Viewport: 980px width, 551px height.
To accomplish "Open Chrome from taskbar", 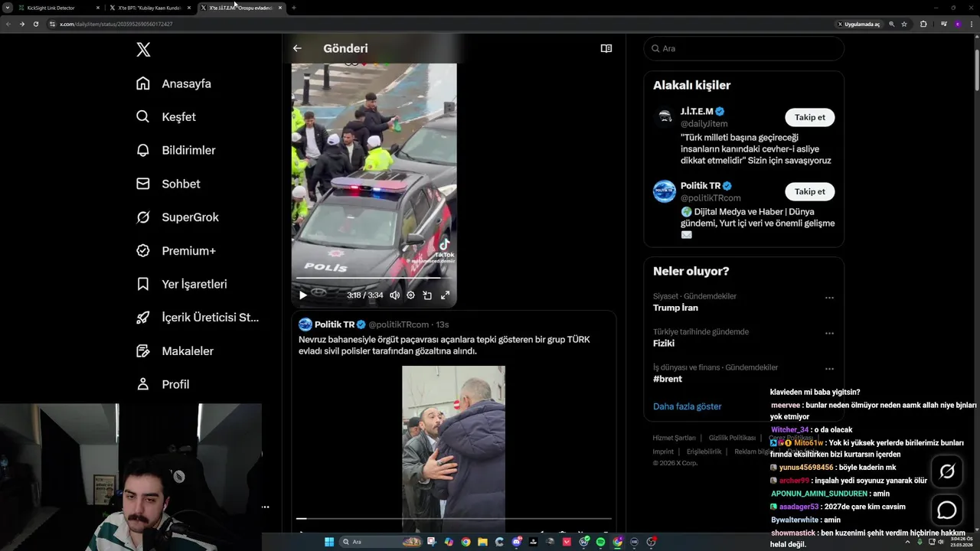I will coord(465,542).
